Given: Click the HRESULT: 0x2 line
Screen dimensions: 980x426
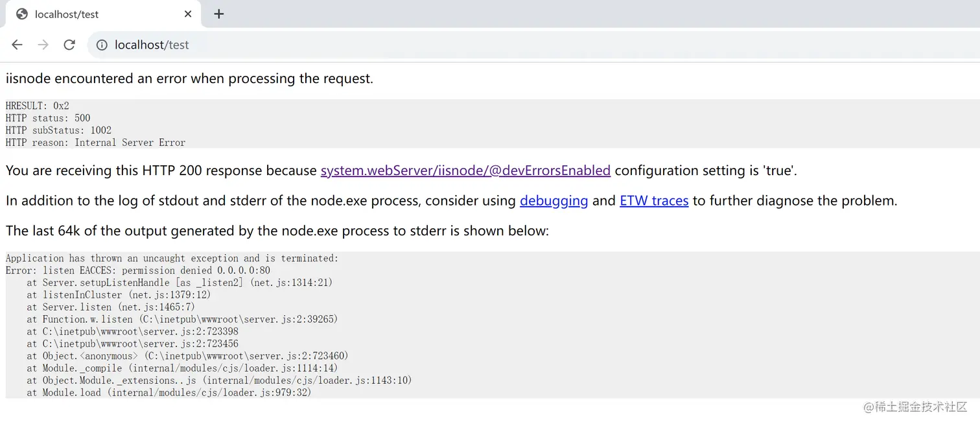Looking at the screenshot, I should [38, 106].
